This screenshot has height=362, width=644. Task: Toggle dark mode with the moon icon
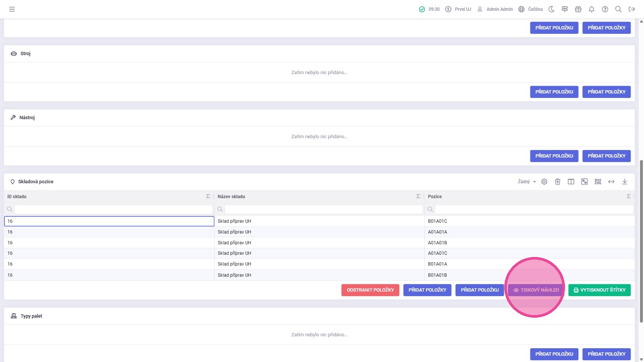552,9
